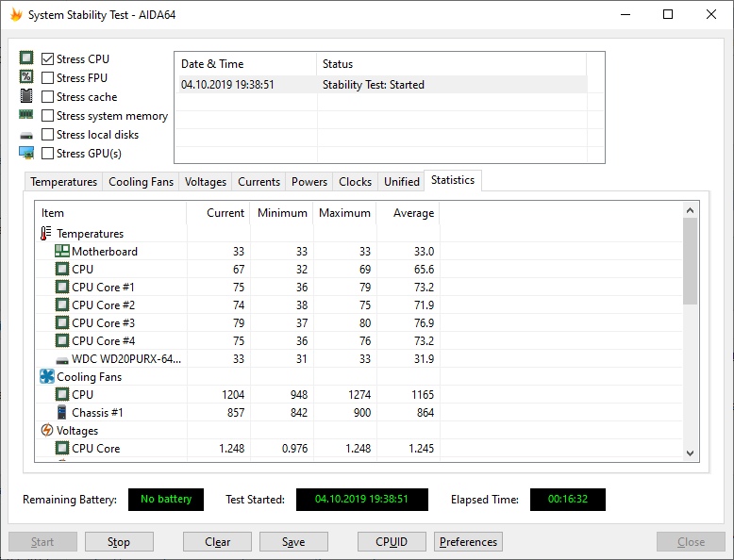Viewport: 734px width, 560px height.
Task: Click the AIDA64 flame icon in title bar
Action: pos(16,14)
